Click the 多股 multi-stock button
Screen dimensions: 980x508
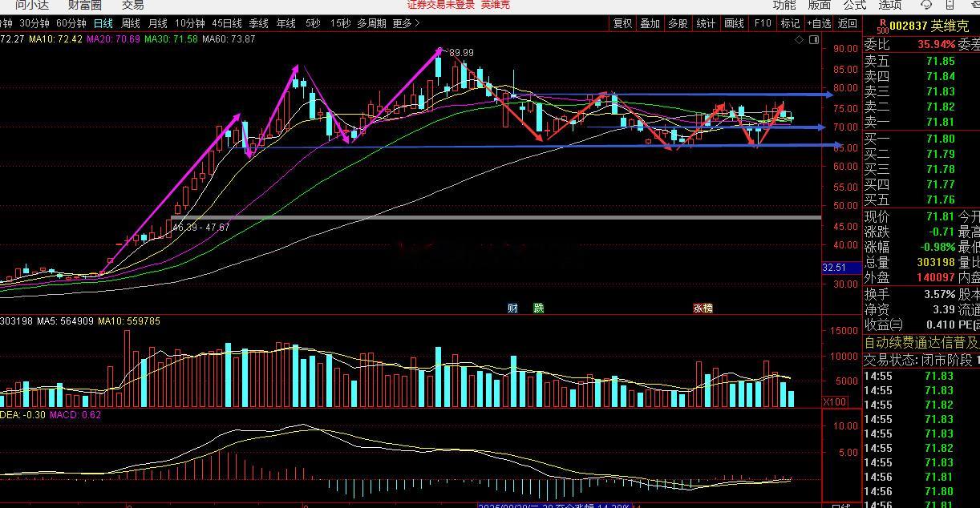pos(678,24)
